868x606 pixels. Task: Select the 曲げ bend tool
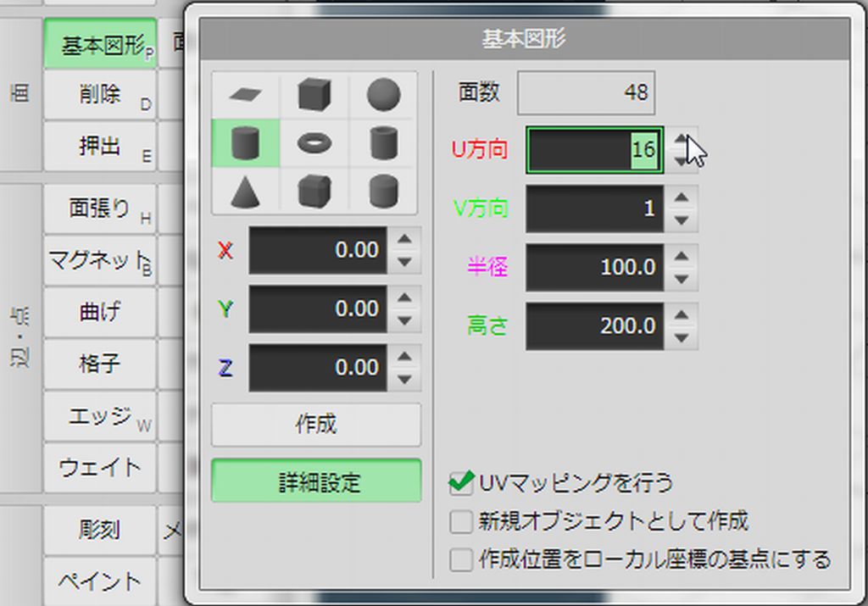(x=100, y=312)
